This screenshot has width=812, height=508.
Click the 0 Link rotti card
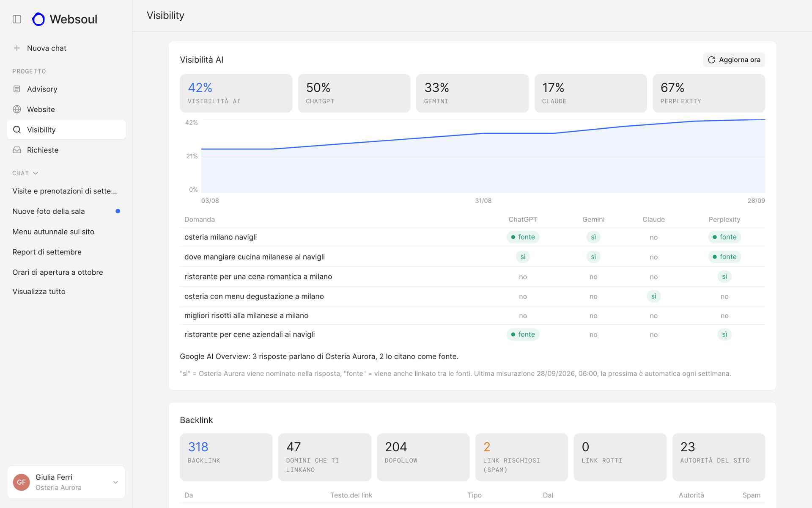coord(620,457)
